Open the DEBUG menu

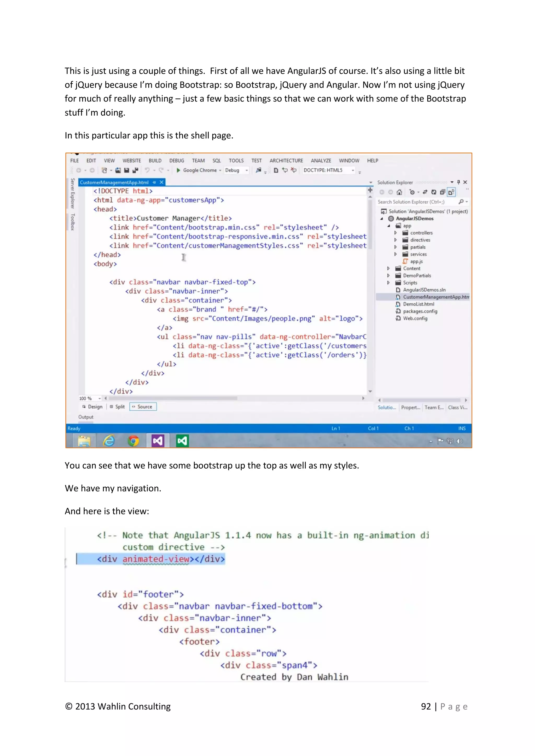click(x=177, y=160)
